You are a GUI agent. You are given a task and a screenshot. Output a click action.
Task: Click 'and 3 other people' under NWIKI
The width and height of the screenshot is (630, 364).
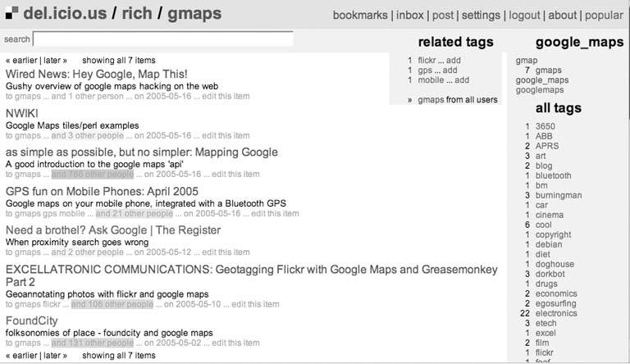click(x=87, y=135)
